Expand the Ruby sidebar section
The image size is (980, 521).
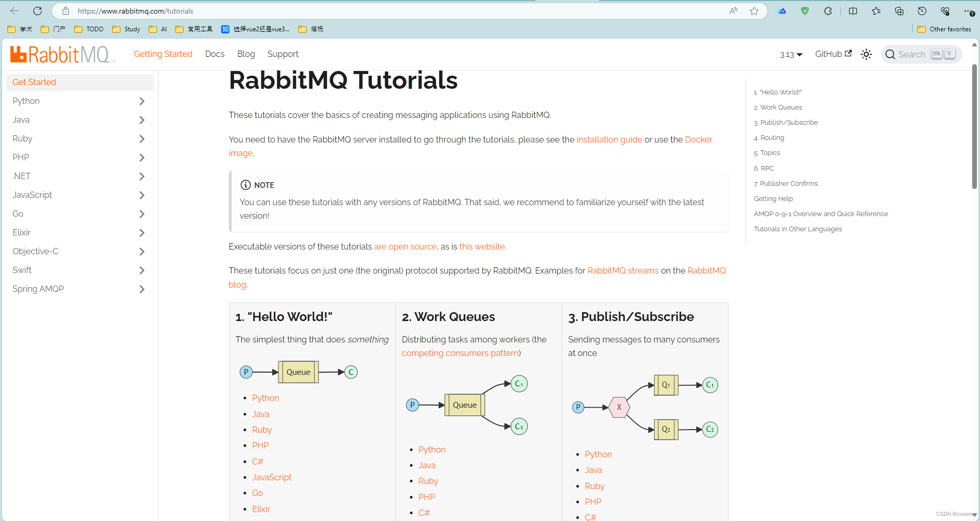coord(141,138)
